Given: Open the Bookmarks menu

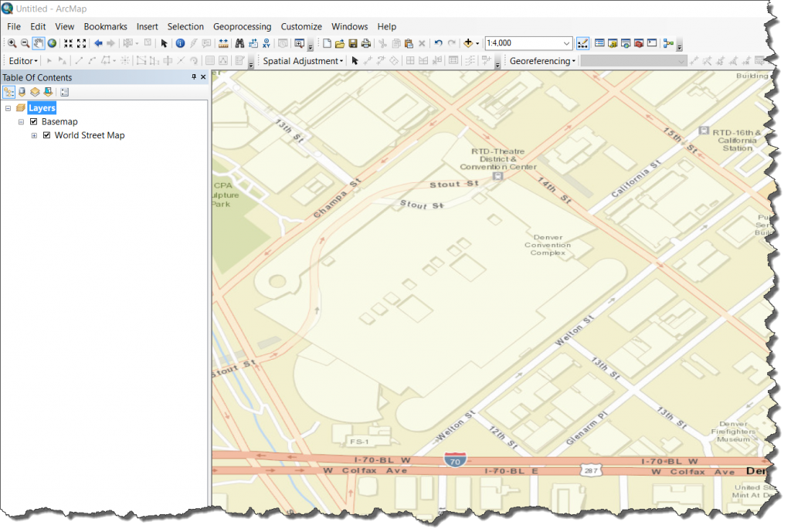Looking at the screenshot, I should point(105,26).
